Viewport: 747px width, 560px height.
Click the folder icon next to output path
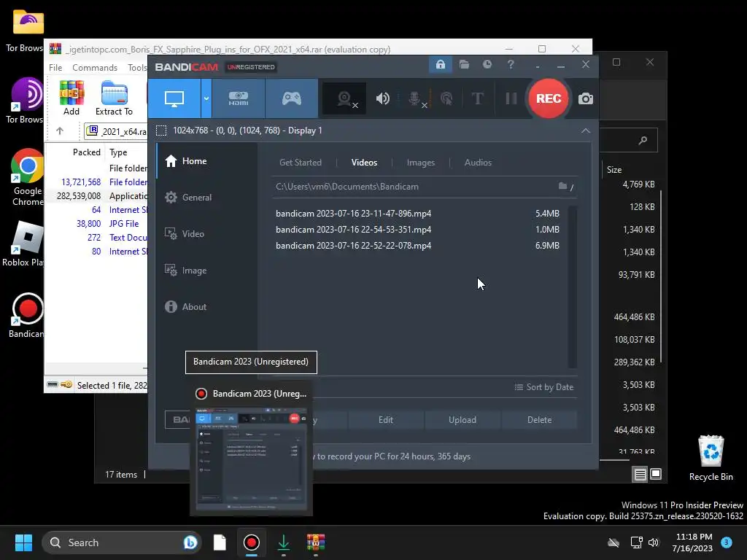(562, 186)
